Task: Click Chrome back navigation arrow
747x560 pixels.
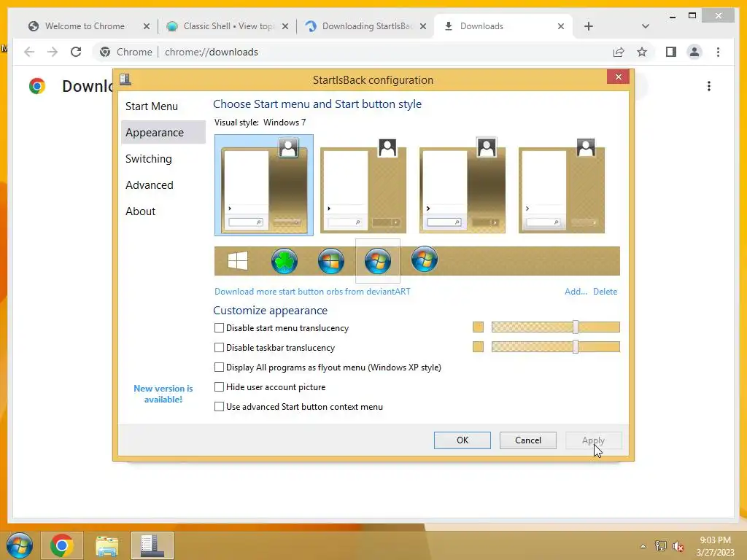Action: click(29, 52)
